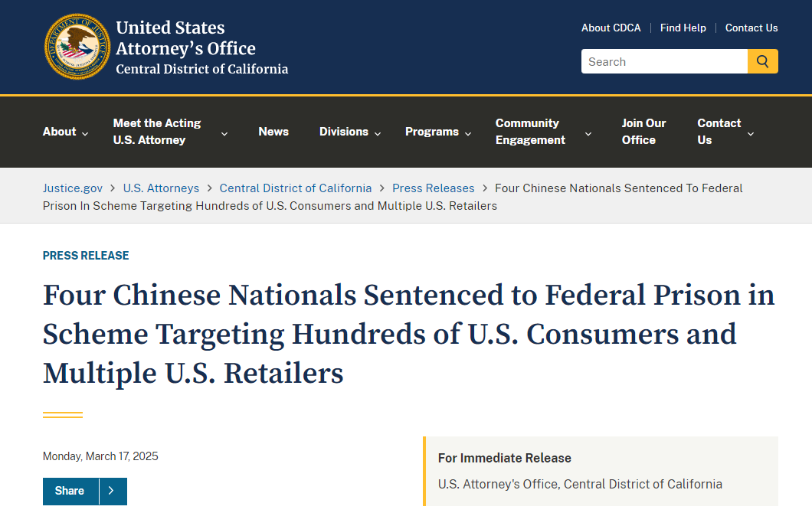The width and height of the screenshot is (812, 526).
Task: Expand the Contact Us nav chevron
Action: (751, 133)
